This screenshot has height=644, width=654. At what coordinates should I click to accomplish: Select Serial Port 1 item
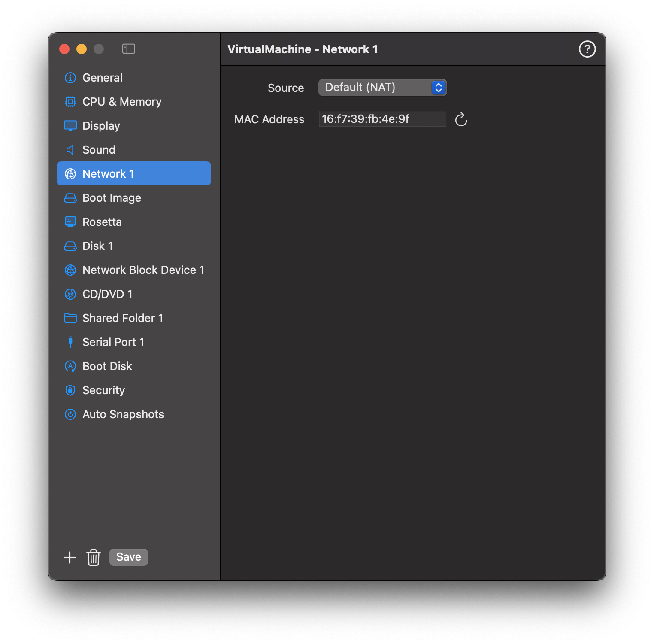pos(113,342)
